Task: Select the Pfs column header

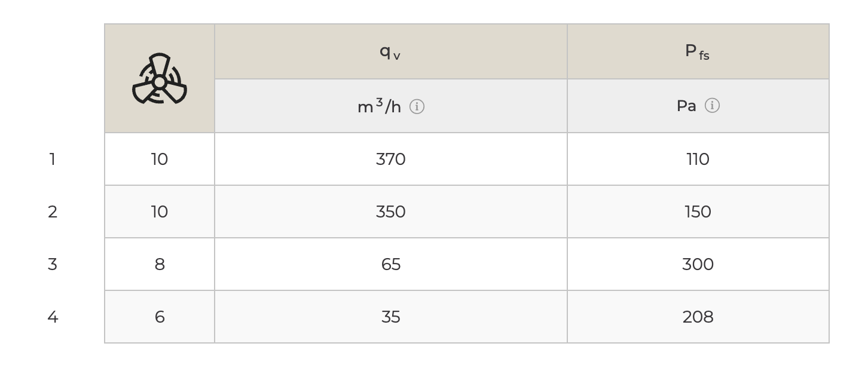Action: [x=698, y=52]
